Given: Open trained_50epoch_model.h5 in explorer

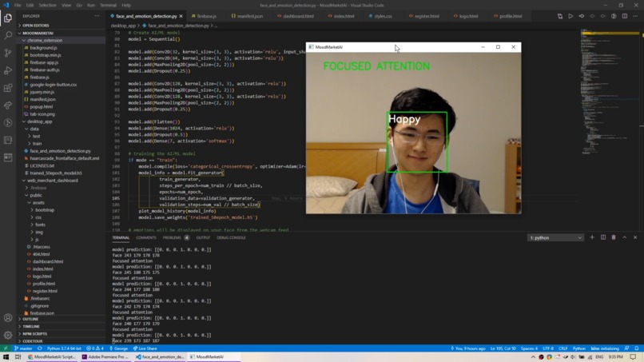Looking at the screenshot, I should tap(61, 173).
